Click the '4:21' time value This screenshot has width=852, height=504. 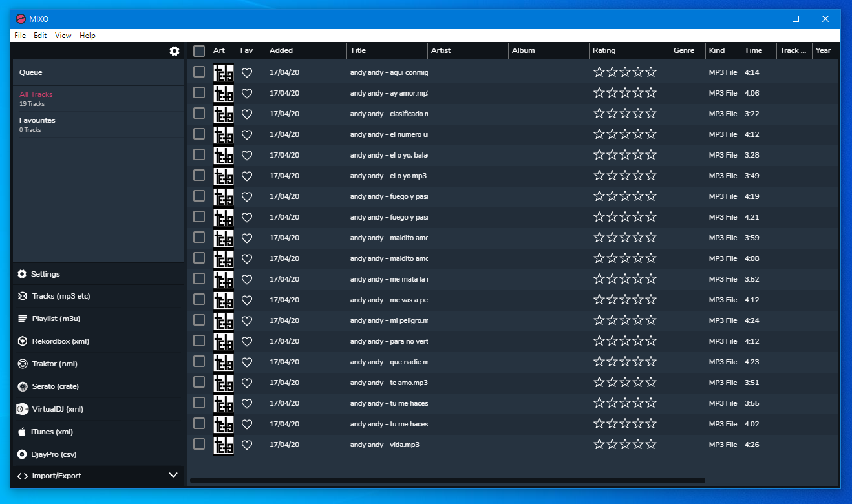752,217
